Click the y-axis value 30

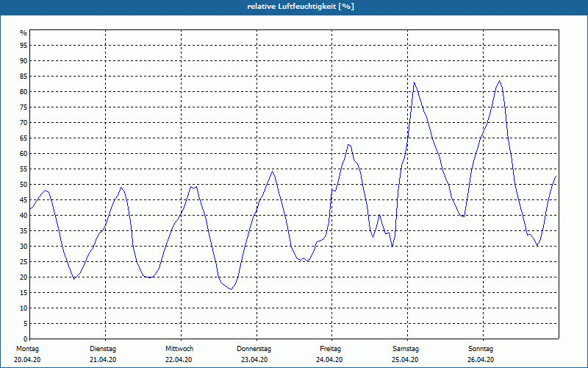24,247
